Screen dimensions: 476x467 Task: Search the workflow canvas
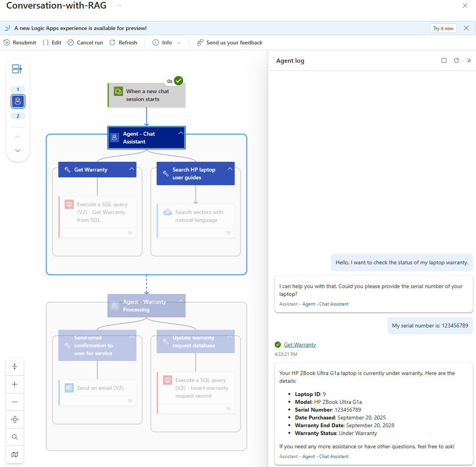tap(15, 437)
